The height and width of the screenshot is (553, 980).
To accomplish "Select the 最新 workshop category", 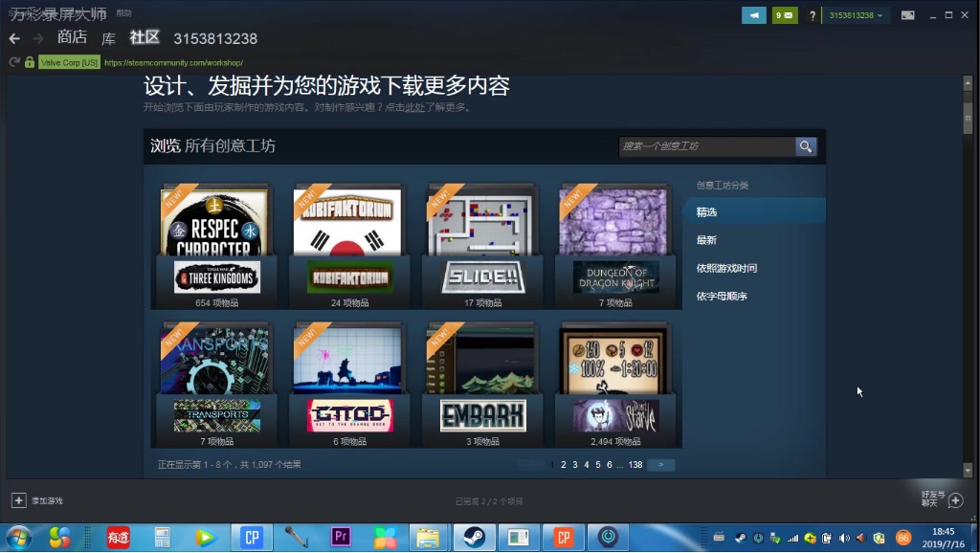I will [705, 239].
